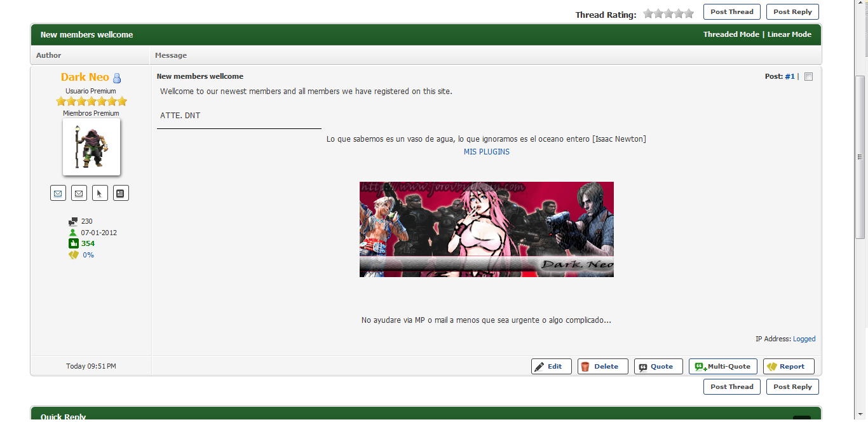Click the green thumbs-up reputation icon
The height and width of the screenshot is (422, 868).
(x=73, y=243)
